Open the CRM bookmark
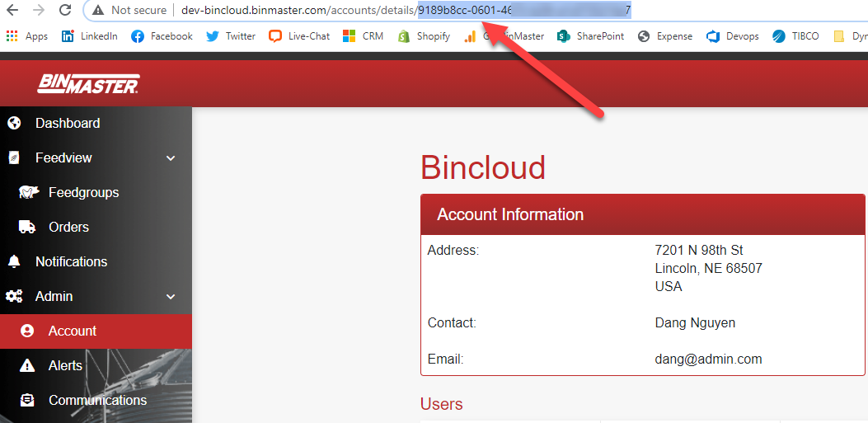Screen dimensions: 868x423 point(364,36)
